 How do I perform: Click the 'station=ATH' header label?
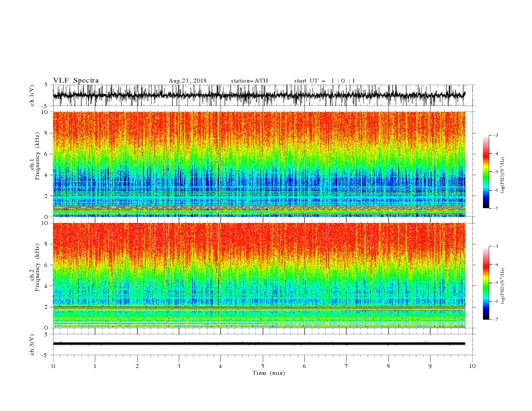click(249, 81)
